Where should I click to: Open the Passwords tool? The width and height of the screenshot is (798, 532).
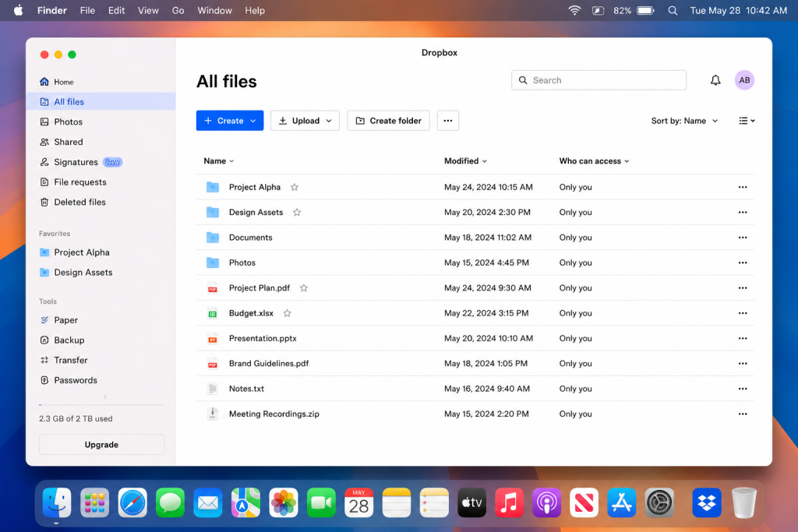101,380
